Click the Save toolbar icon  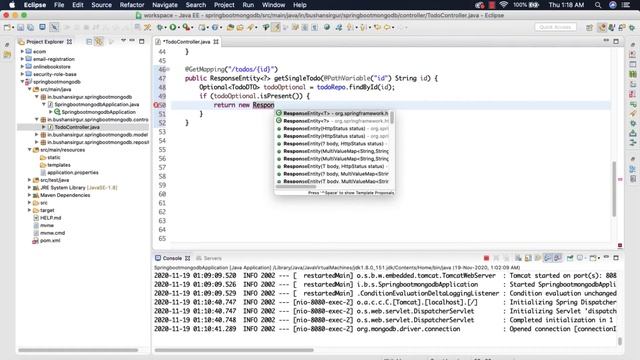tap(20, 27)
